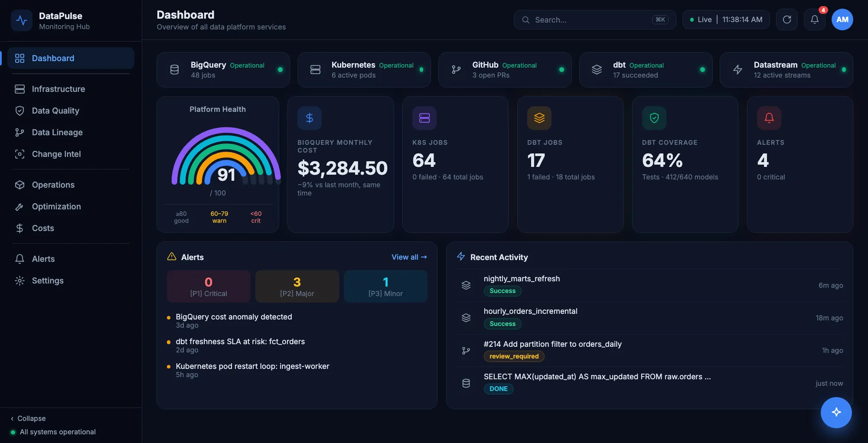868x443 pixels.
Task: Click View all alerts link
Action: (x=409, y=257)
